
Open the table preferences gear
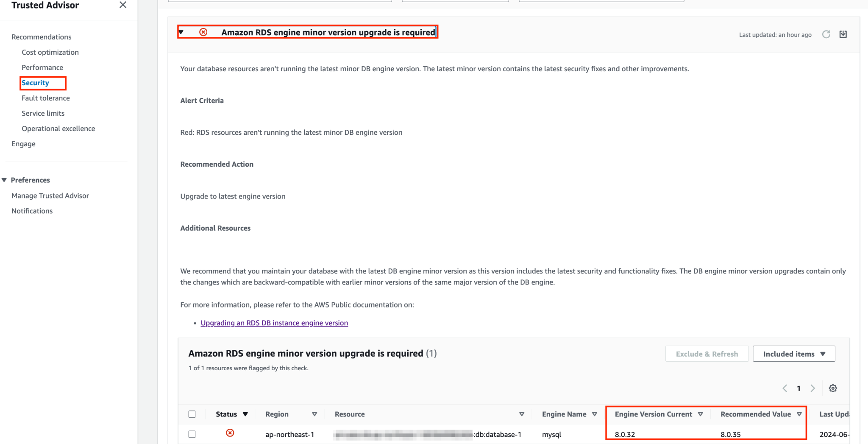833,388
